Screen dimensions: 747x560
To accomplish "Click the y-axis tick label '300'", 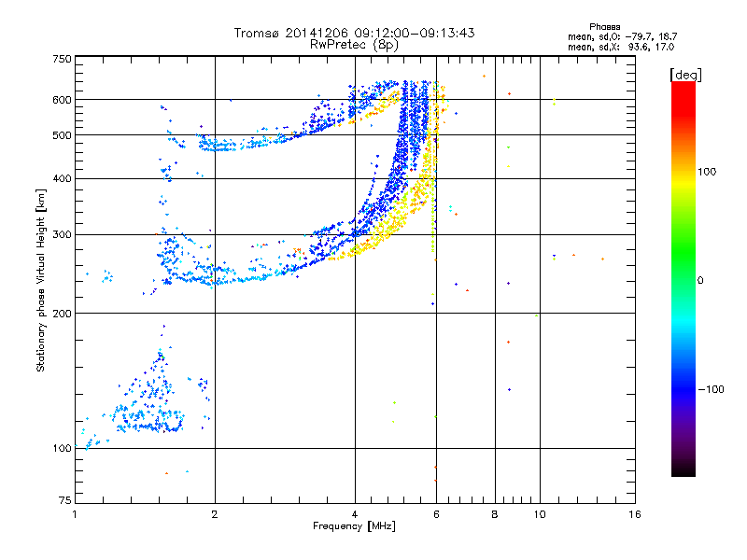I will [62, 235].
